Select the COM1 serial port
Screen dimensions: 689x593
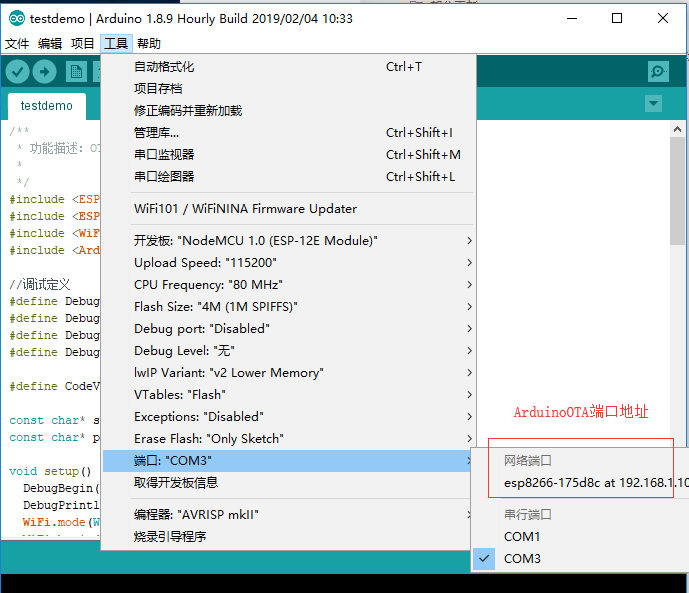(x=580, y=536)
